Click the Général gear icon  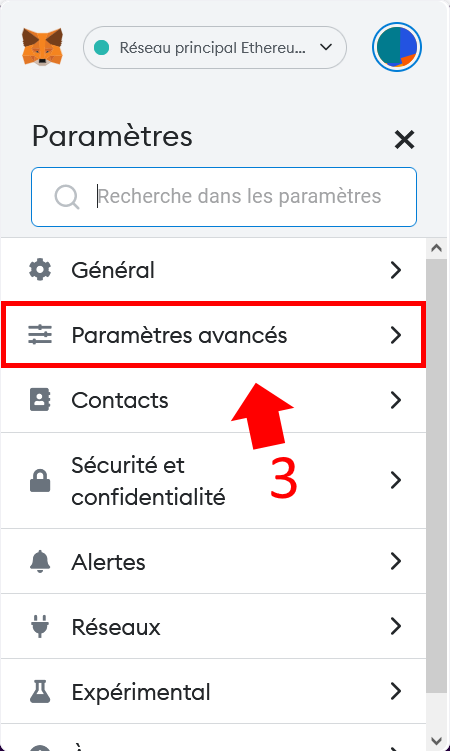(40, 270)
